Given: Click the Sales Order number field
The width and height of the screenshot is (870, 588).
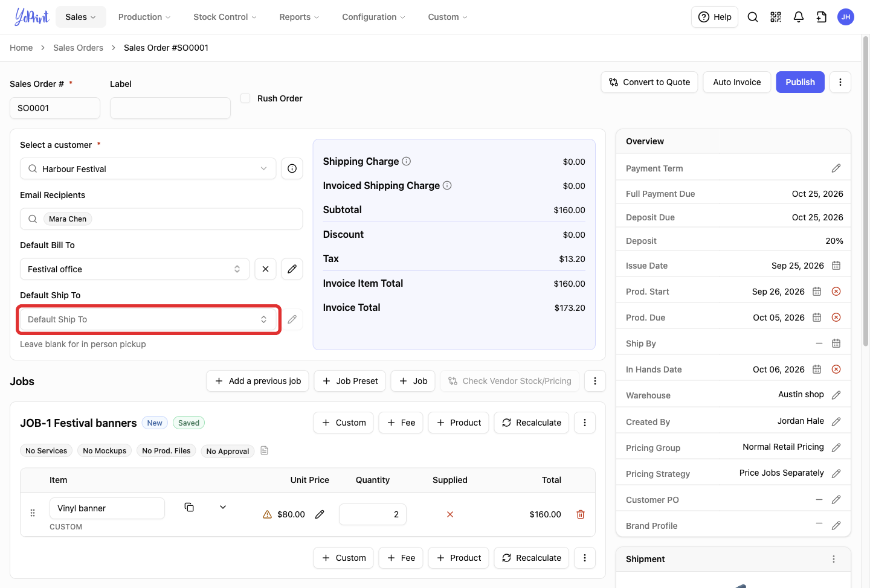Looking at the screenshot, I should click(x=55, y=108).
